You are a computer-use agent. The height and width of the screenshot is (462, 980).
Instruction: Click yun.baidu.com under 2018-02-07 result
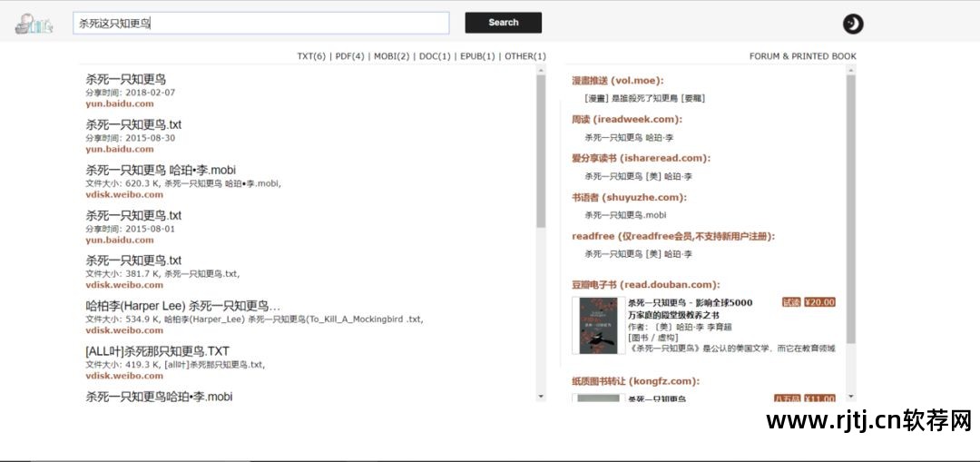click(120, 103)
